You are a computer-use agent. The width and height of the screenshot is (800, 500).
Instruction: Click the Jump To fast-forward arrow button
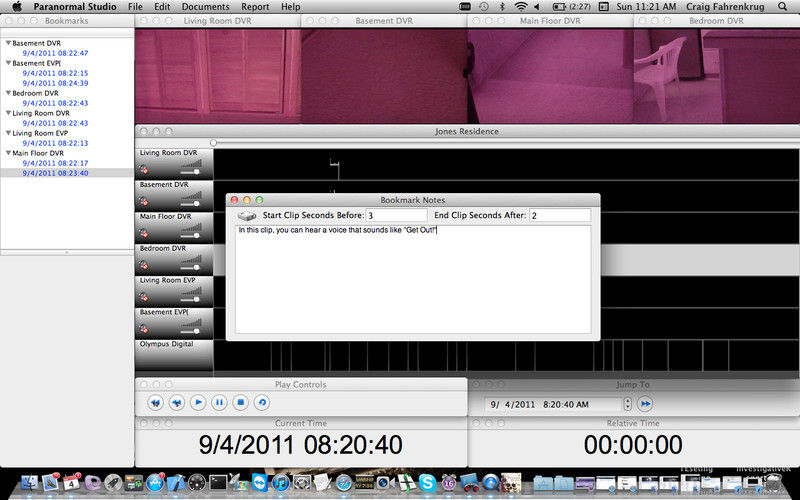[x=645, y=404]
